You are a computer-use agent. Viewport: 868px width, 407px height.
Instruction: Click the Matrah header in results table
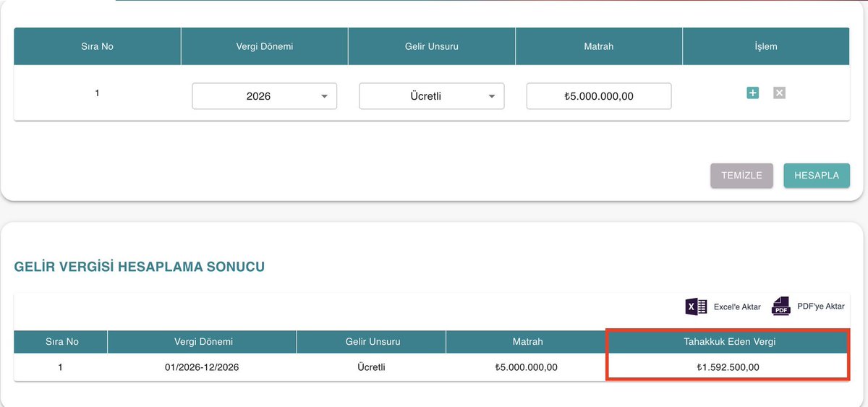[x=526, y=341]
